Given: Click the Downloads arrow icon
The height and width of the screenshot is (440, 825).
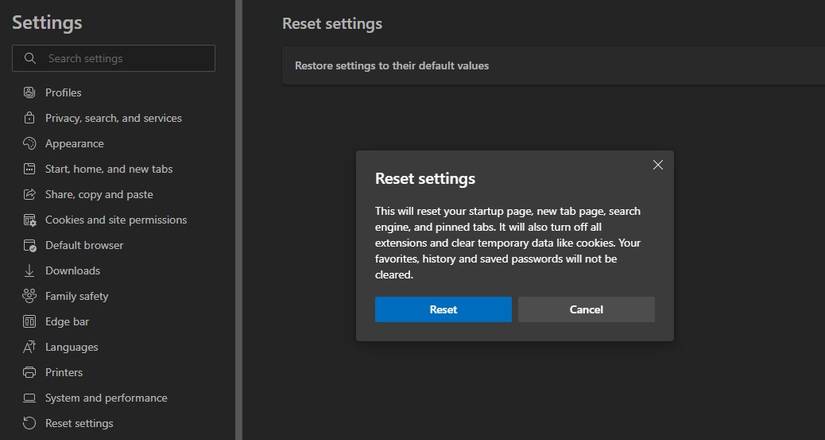Looking at the screenshot, I should (x=29, y=271).
